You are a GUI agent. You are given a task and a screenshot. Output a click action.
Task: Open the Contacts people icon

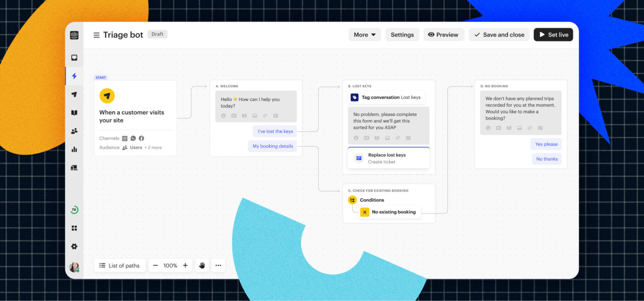[x=74, y=131]
